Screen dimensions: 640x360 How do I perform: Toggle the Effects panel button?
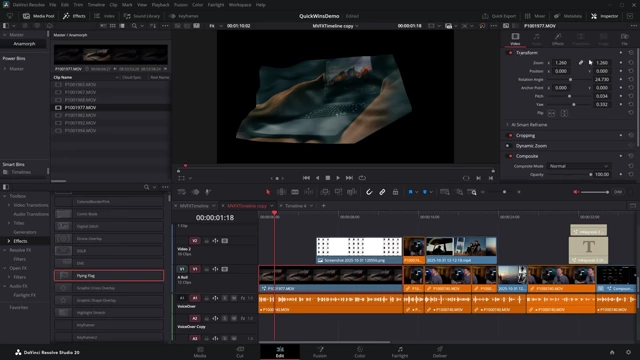pyautogui.click(x=74, y=16)
